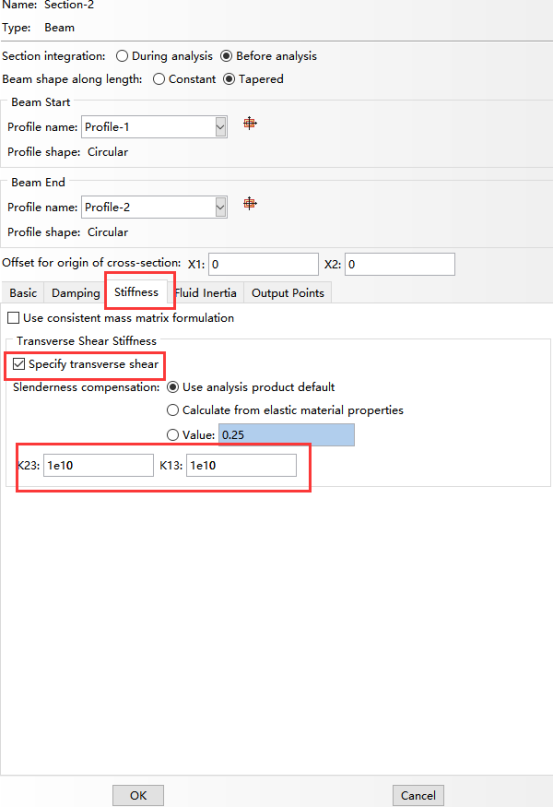Choose Constant beam shape along length

click(159, 79)
